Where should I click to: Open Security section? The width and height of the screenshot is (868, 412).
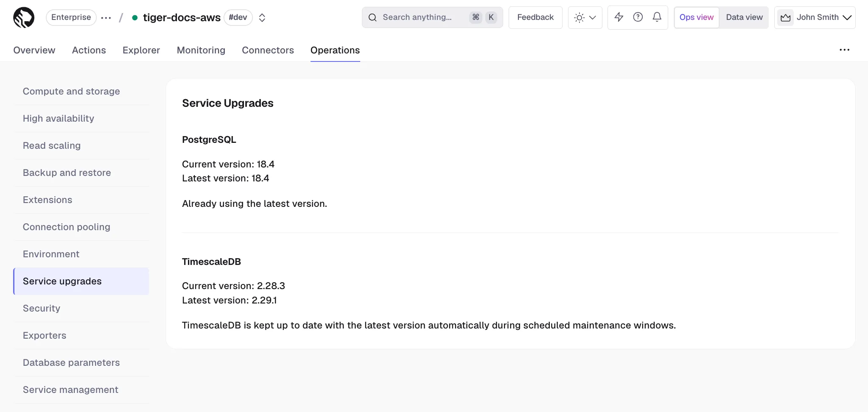tap(81, 308)
